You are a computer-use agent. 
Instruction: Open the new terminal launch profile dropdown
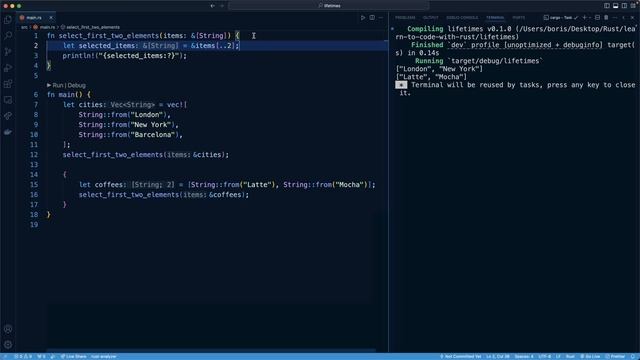(590, 18)
